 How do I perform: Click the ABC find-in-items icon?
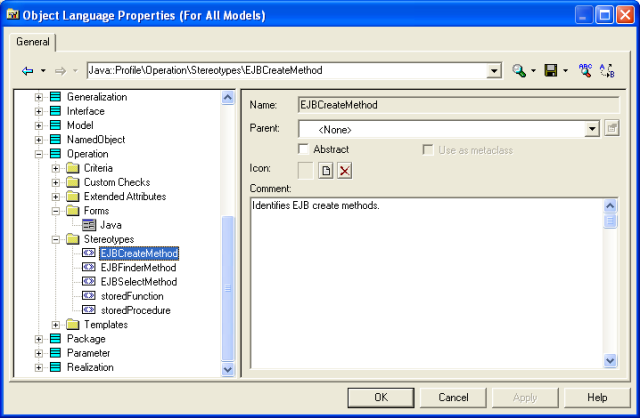pos(585,71)
